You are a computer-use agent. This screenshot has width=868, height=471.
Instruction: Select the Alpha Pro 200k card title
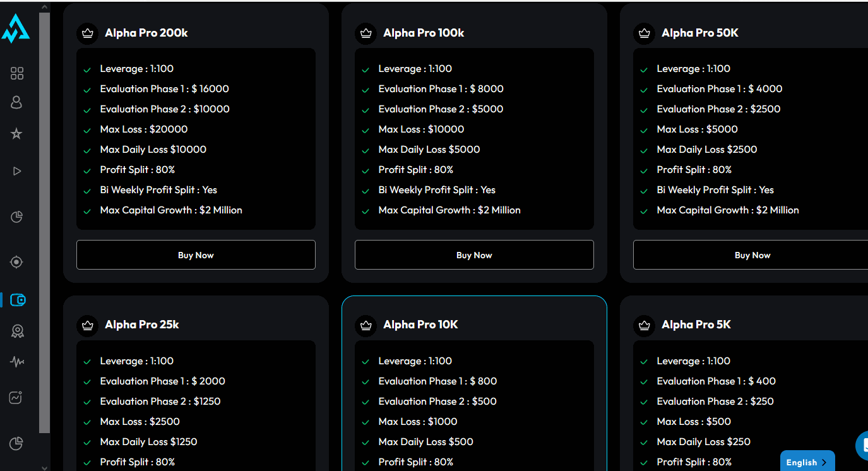pos(146,33)
